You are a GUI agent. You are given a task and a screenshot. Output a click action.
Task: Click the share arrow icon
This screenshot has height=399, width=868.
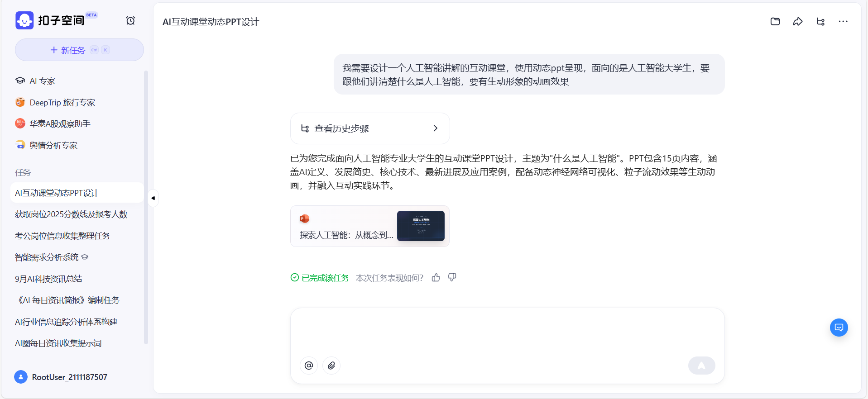[x=797, y=22]
